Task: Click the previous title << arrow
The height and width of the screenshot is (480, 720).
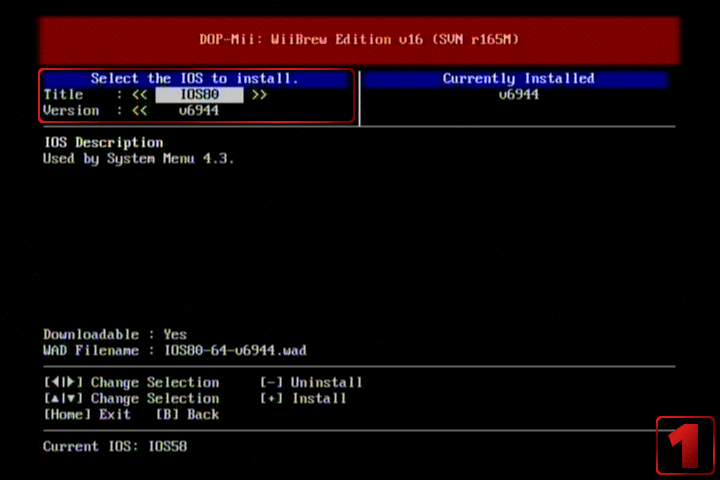Action: (140, 95)
